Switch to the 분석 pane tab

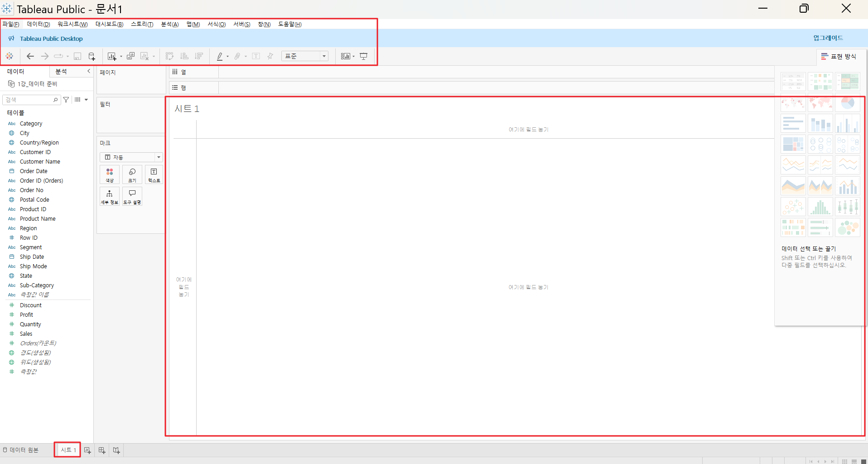tap(61, 72)
